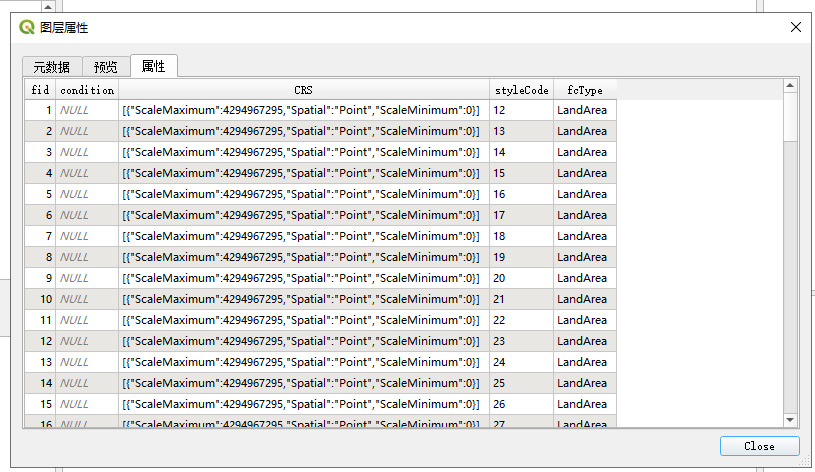Click the table scrollbar down arrow
Image resolution: width=815 pixels, height=472 pixels.
pos(790,420)
